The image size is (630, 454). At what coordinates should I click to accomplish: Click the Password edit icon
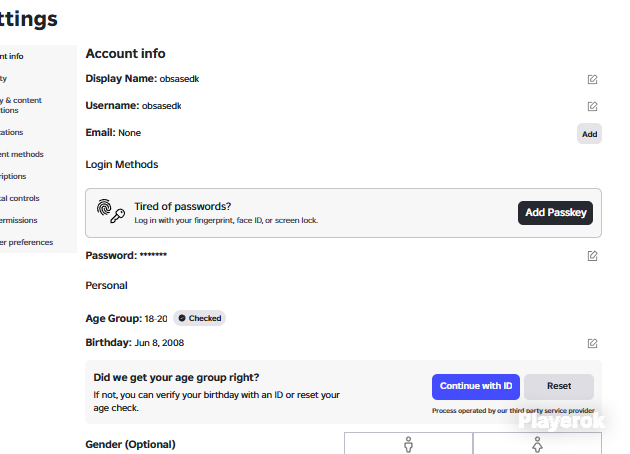[592, 256]
